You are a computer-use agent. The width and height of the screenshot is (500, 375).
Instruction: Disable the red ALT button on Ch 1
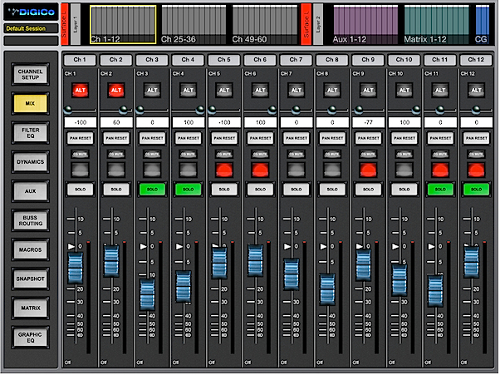pyautogui.click(x=80, y=90)
